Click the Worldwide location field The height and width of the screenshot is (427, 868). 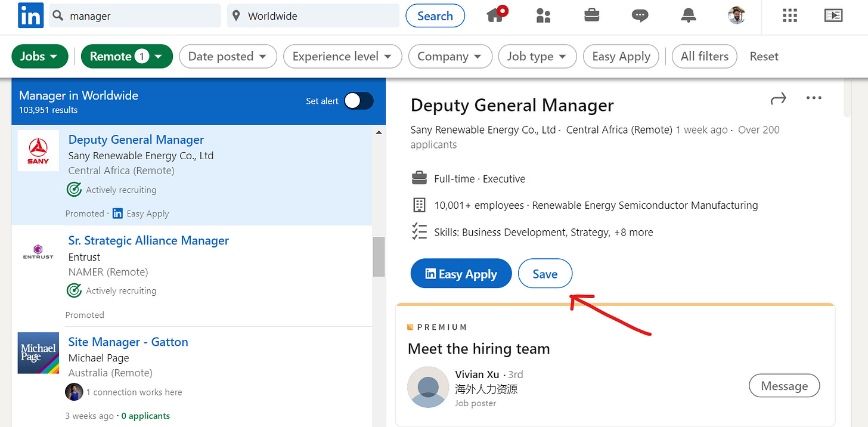[x=313, y=16]
